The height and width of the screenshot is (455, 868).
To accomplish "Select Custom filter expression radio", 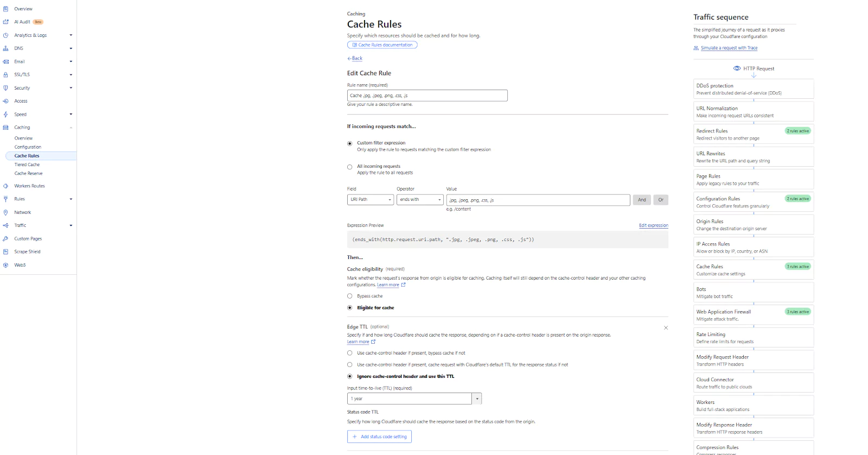I will (x=349, y=143).
